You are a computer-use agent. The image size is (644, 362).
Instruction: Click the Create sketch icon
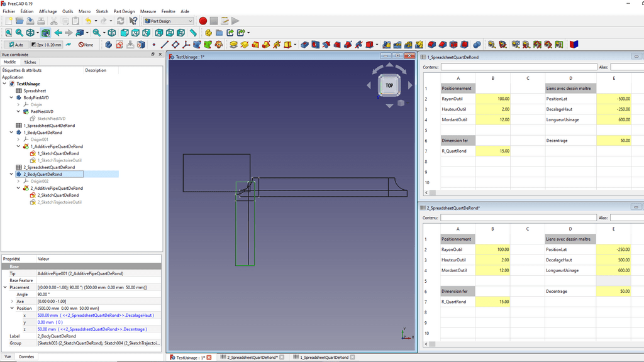(119, 45)
